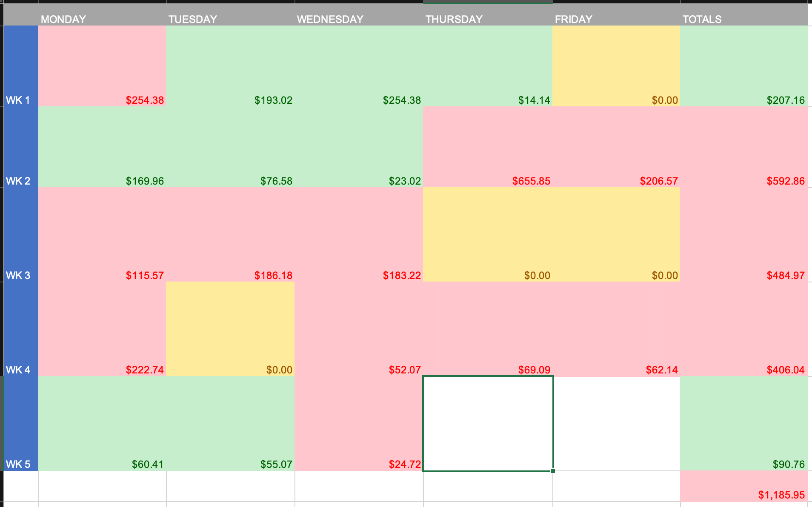Viewport: 812px width, 507px height.
Task: Select the yellow Tuesday WK 4 $0.00 cell
Action: (x=230, y=328)
